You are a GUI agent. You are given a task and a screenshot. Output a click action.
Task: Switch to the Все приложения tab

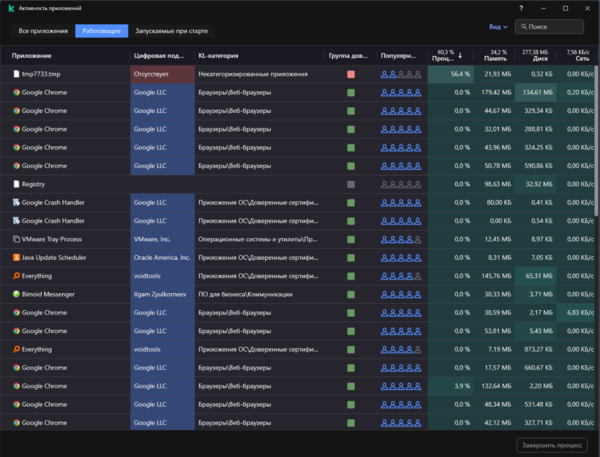tap(41, 31)
